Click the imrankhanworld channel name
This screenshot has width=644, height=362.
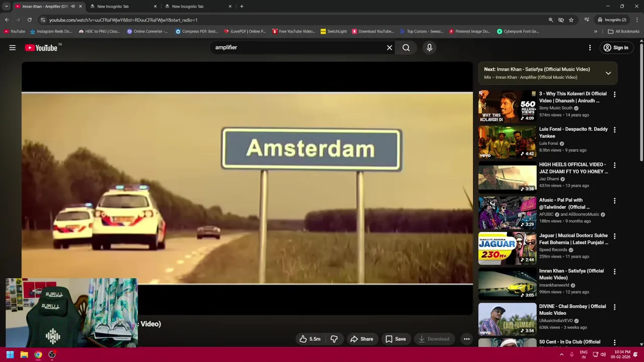[x=554, y=285]
